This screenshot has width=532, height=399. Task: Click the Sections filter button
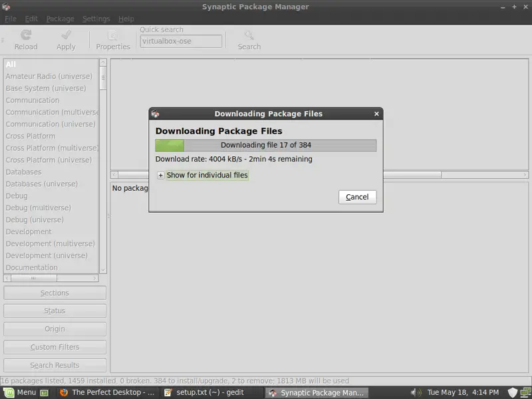point(55,293)
